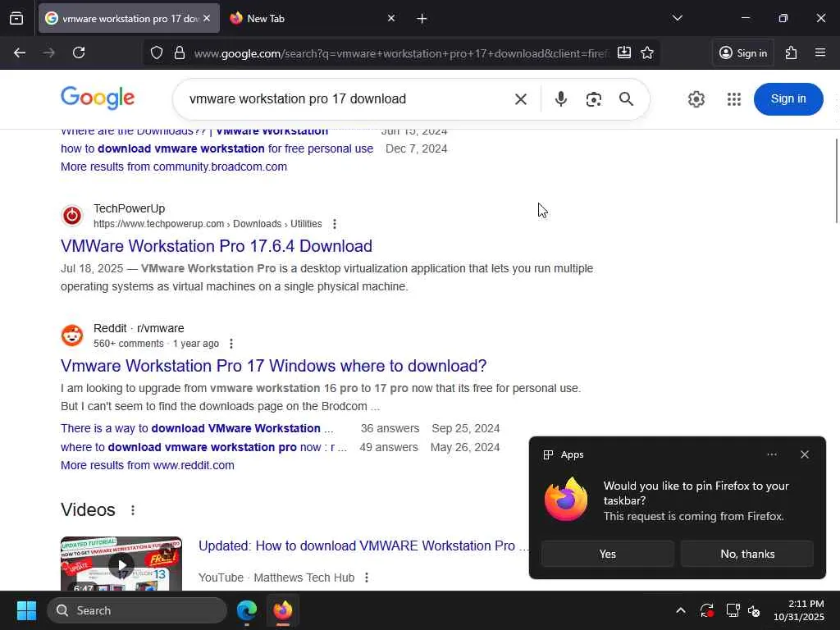Open Vmware Workstation Pro 17 Windows Reddit result

click(274, 365)
